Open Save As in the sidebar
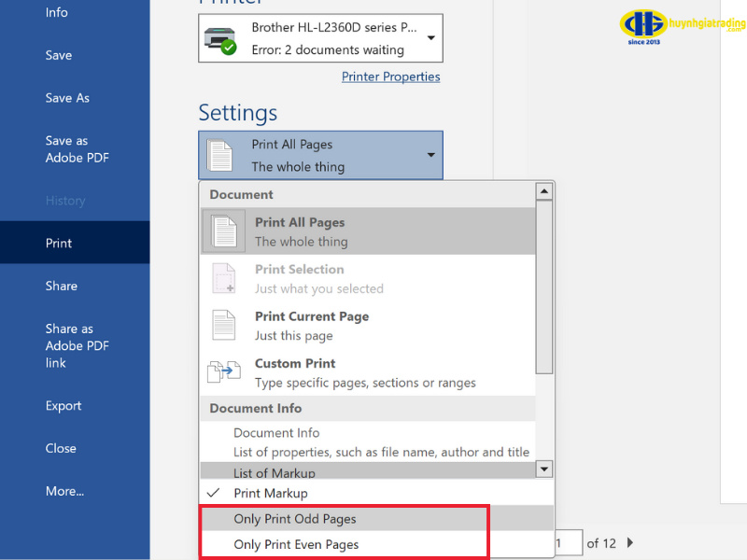Image resolution: width=747 pixels, height=560 pixels. point(67,98)
